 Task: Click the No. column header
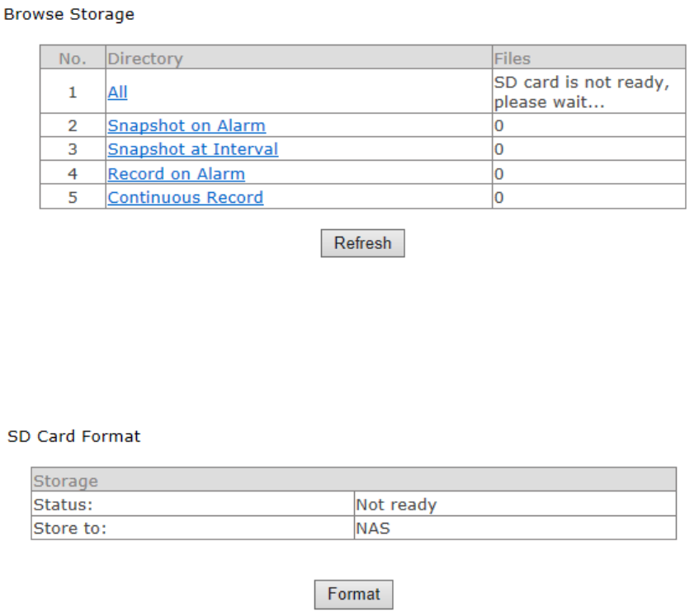[73, 59]
